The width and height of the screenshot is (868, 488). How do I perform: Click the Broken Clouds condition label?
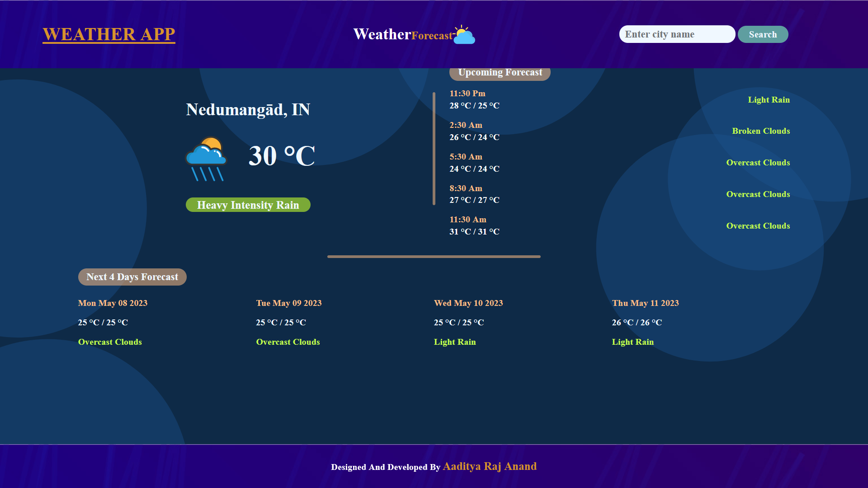761,131
